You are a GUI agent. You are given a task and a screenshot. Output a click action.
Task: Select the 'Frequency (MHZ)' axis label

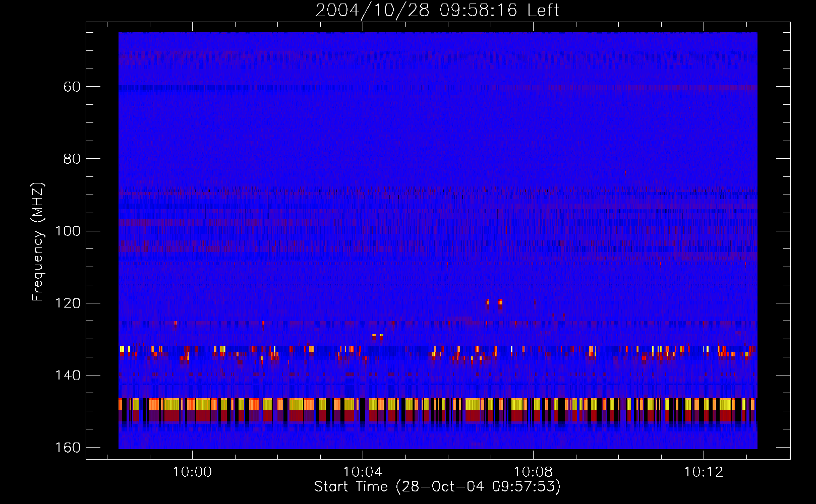point(38,241)
